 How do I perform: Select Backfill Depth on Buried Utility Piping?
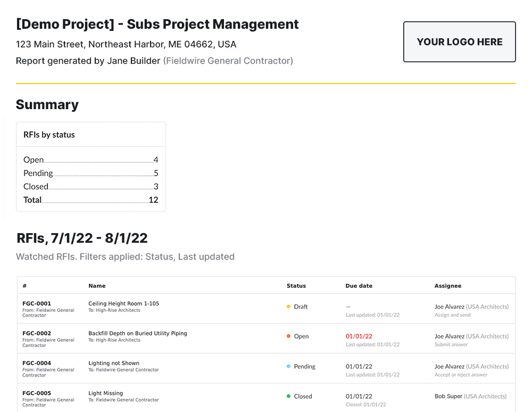137,333
